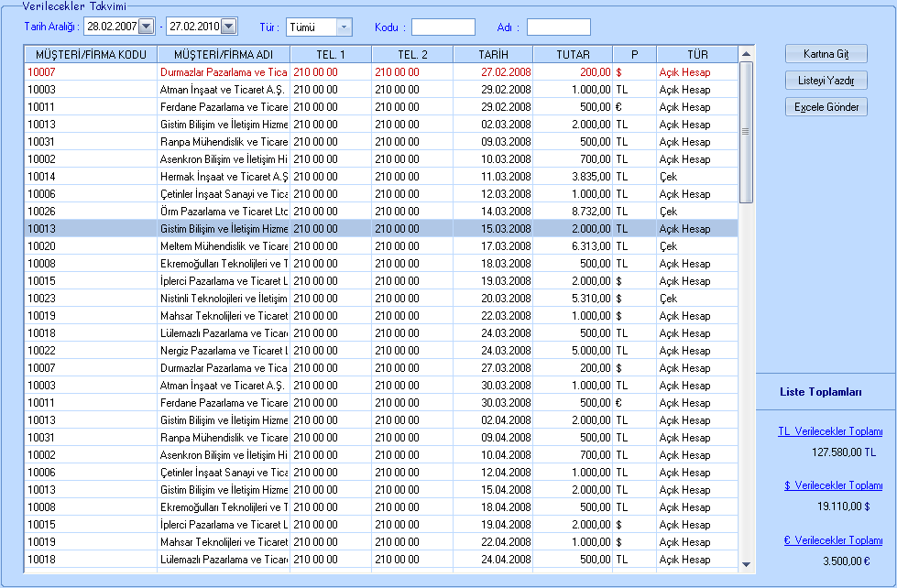Click the euro total value 3.500,00 €

tap(846, 561)
